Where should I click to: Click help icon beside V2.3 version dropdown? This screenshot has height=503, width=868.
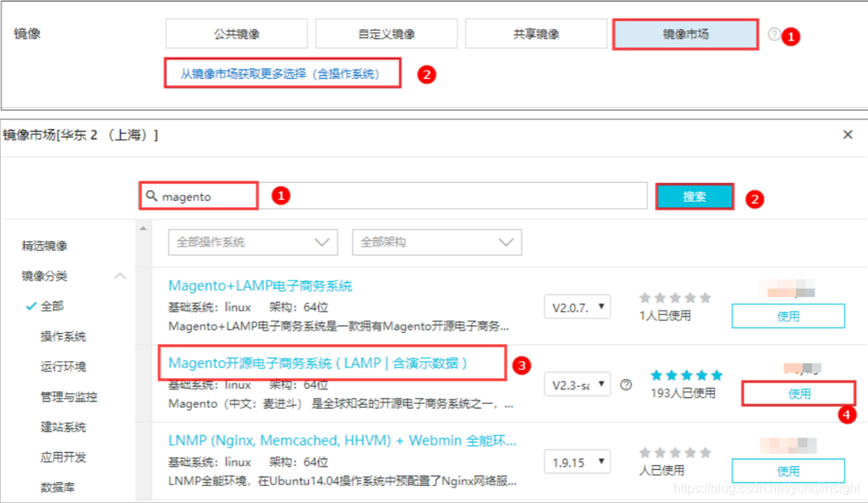pyautogui.click(x=626, y=385)
